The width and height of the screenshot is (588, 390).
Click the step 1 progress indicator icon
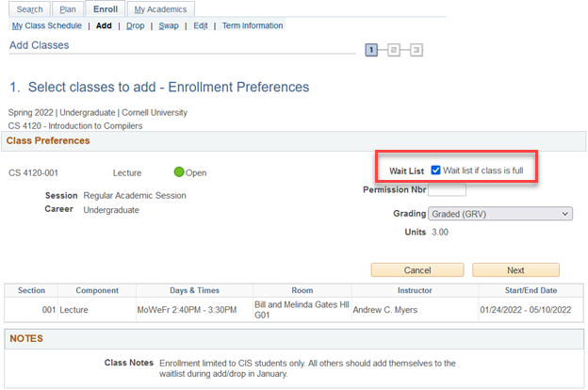(x=371, y=49)
